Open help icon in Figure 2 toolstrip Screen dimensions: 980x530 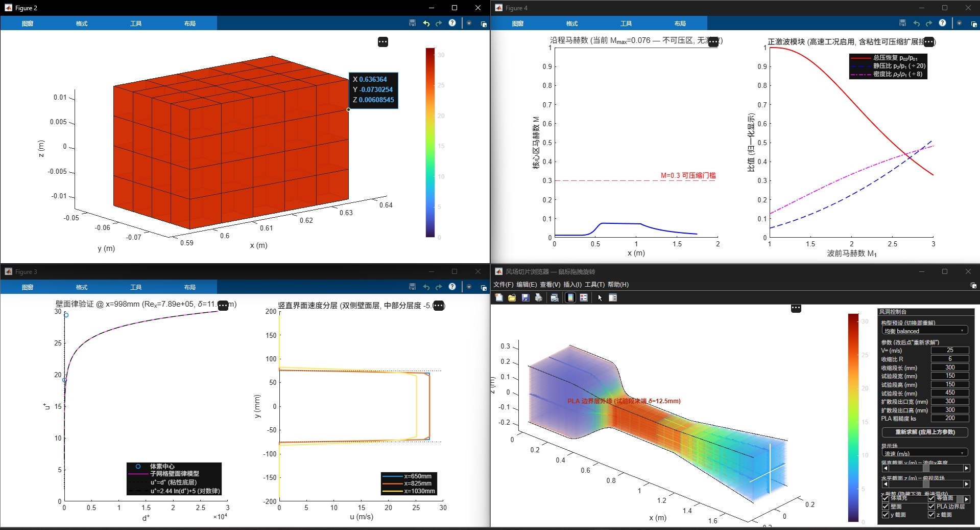coord(452,23)
